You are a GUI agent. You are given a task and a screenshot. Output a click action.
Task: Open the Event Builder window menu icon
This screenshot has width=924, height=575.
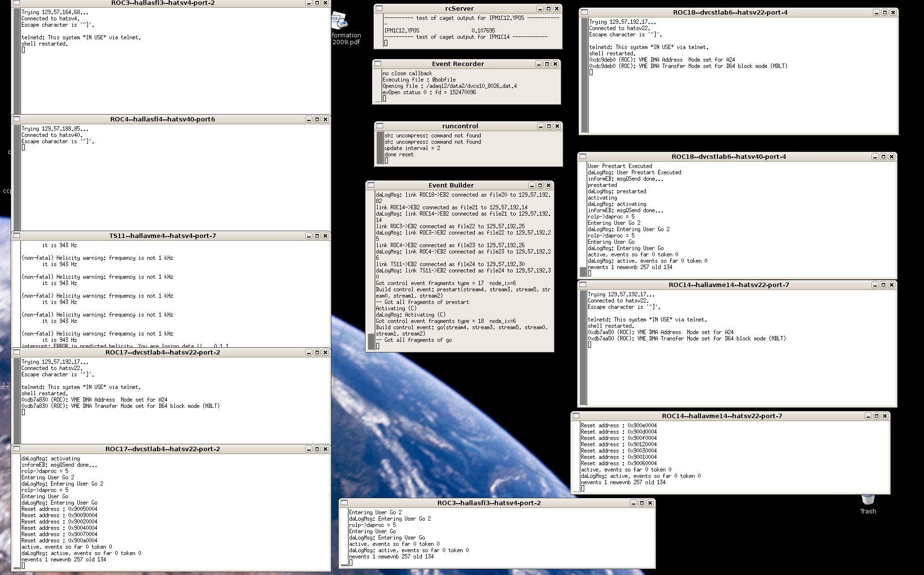pos(371,185)
